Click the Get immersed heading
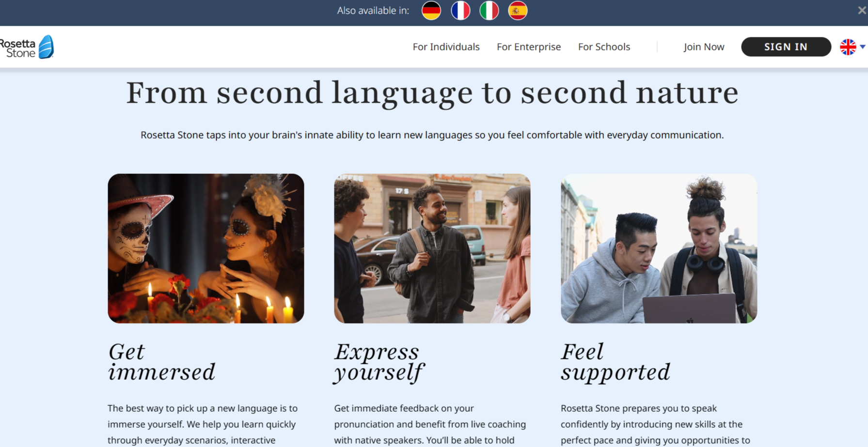The width and height of the screenshot is (868, 447). (161, 362)
